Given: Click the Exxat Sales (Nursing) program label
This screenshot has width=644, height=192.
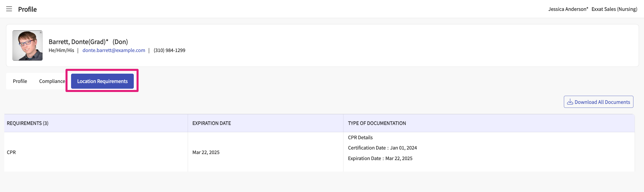Looking at the screenshot, I should tap(614, 9).
